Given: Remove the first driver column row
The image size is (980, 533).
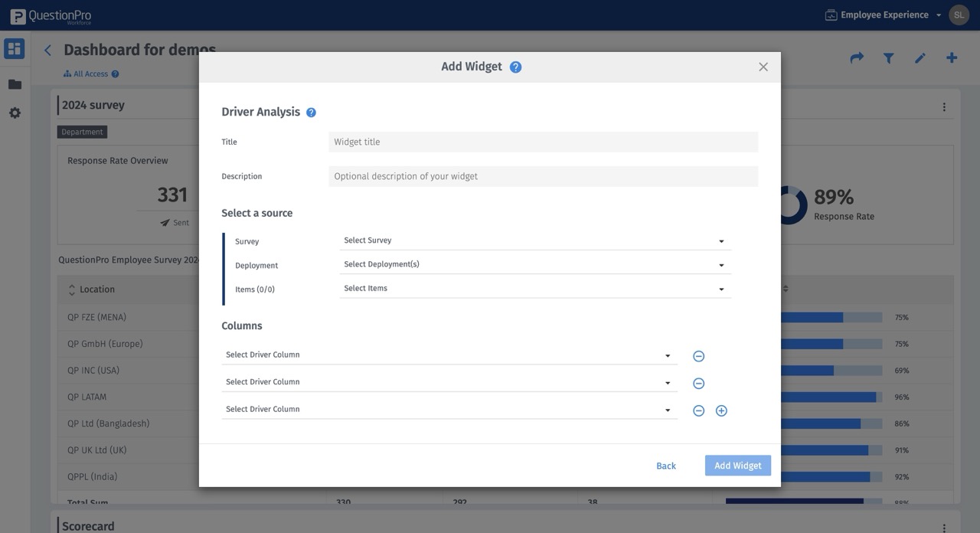Looking at the screenshot, I should point(698,356).
